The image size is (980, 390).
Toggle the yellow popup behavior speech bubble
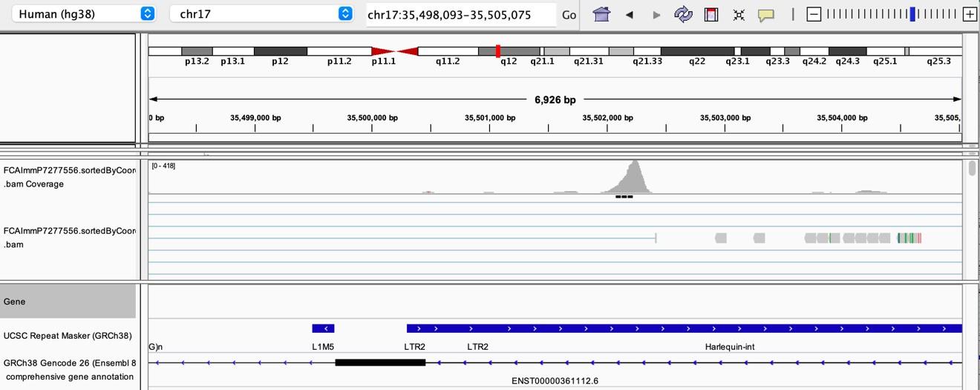click(766, 15)
